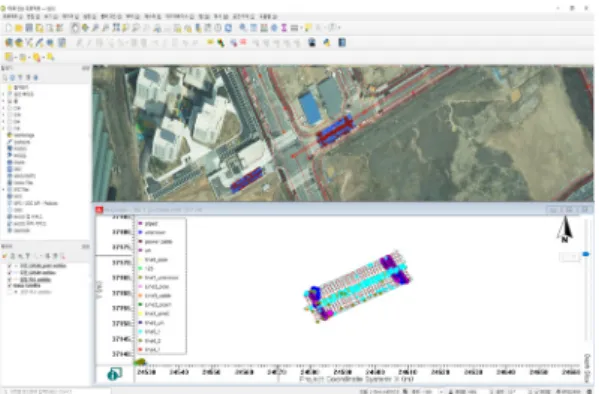Toggle visibility of the Satellite layer

pos(10,285)
